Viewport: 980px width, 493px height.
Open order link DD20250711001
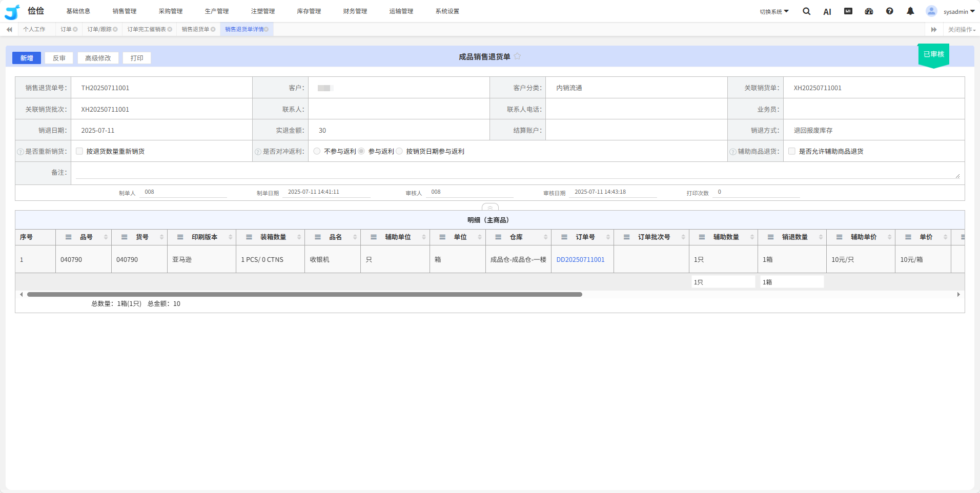pyautogui.click(x=580, y=260)
